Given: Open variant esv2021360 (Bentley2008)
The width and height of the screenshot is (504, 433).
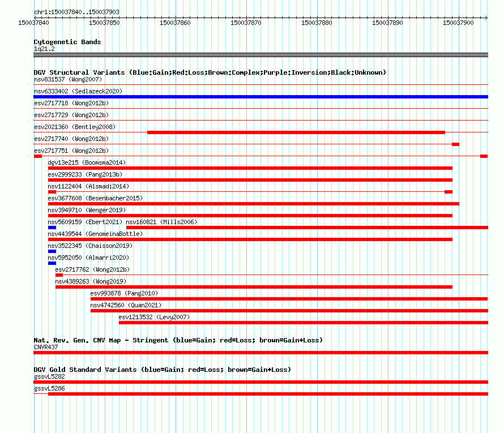Looking at the screenshot, I should (75, 127).
